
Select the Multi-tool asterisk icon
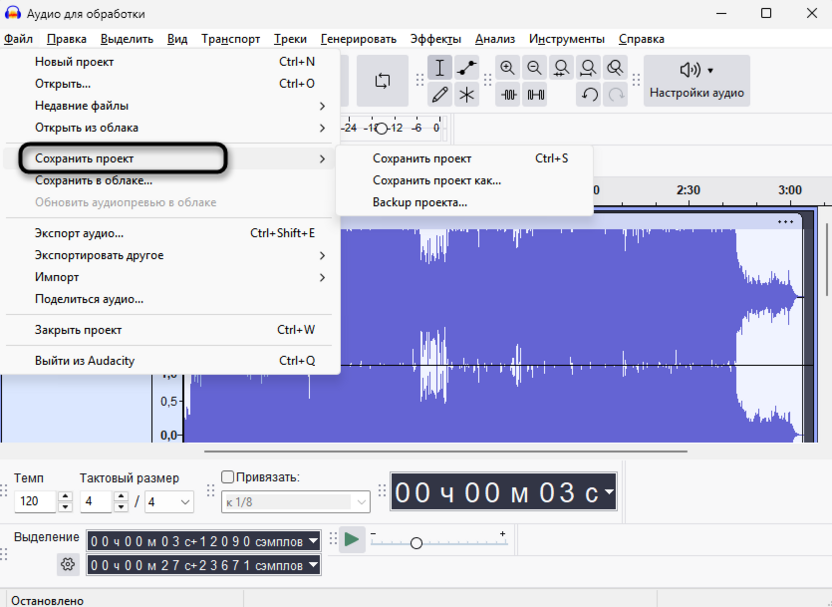pyautogui.click(x=466, y=95)
